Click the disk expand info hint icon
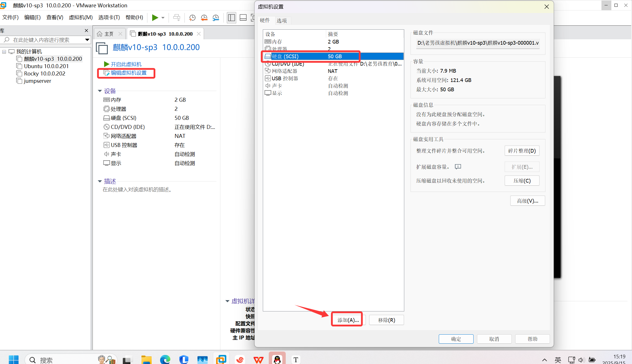 pos(458,167)
